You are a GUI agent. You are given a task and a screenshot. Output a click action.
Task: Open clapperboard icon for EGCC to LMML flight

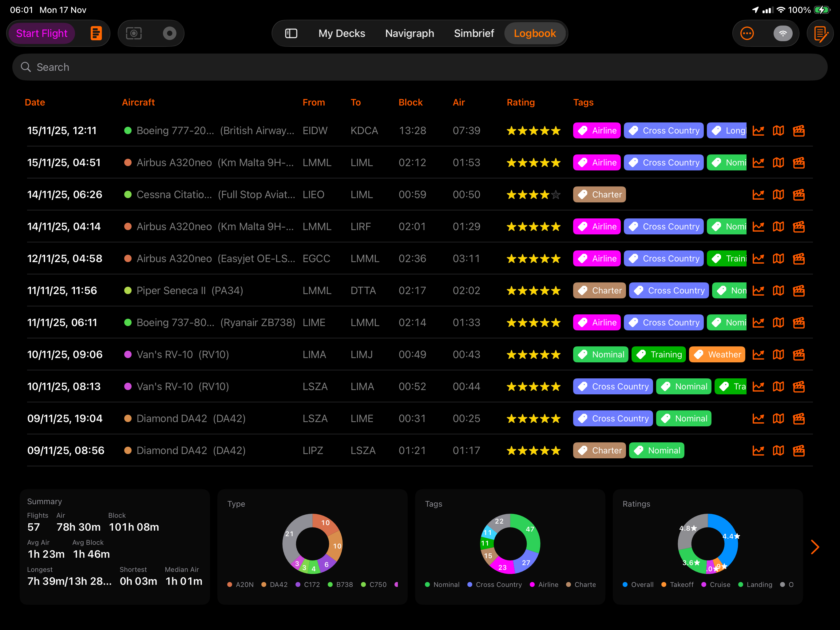[798, 258]
